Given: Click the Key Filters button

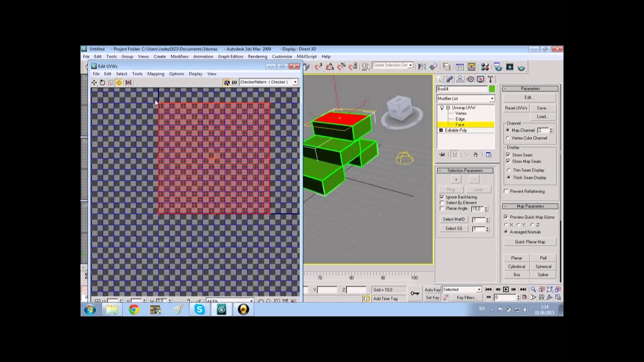Looking at the screenshot, I should tap(466, 298).
